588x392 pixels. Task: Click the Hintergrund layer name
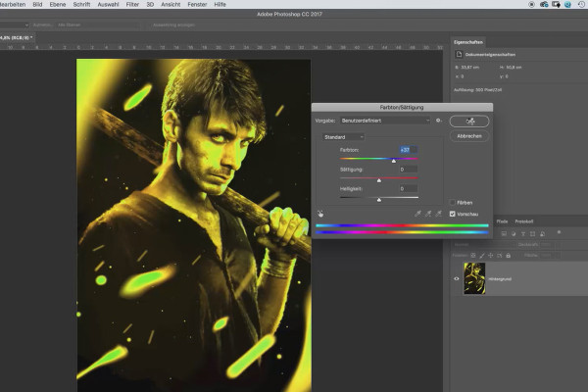click(x=500, y=279)
